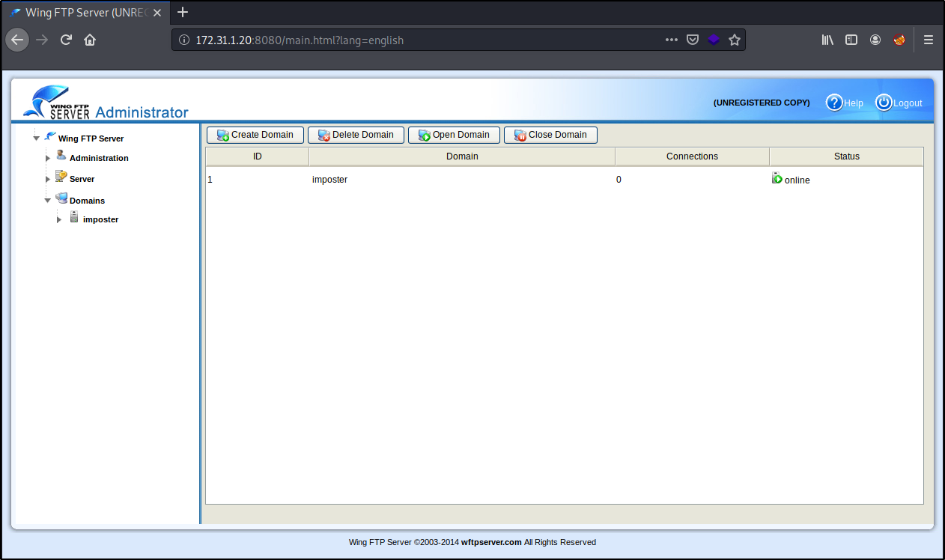Open Firefox hamburger menu
Screen dimensions: 945x560
[x=929, y=40]
